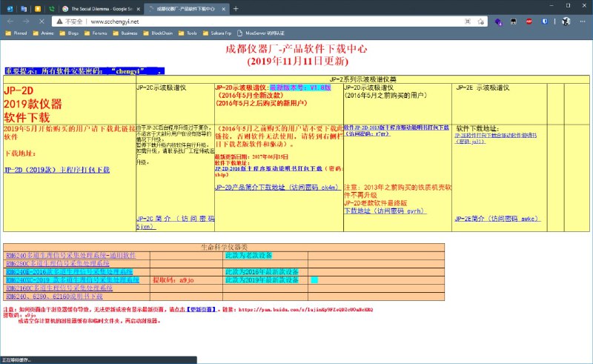Open the Pinned bookmarks folder
Image resolution: width=593 pixels, height=364 pixels.
click(x=16, y=33)
